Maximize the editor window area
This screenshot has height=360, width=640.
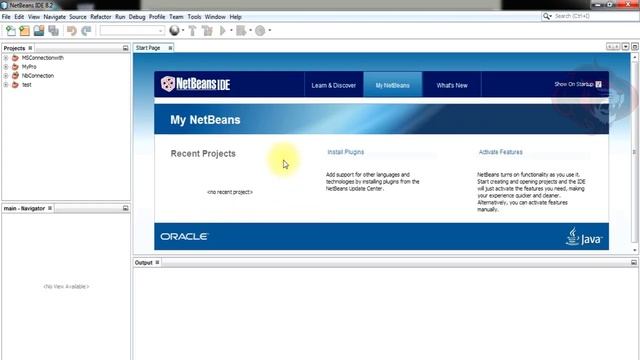pyautogui.click(x=635, y=47)
